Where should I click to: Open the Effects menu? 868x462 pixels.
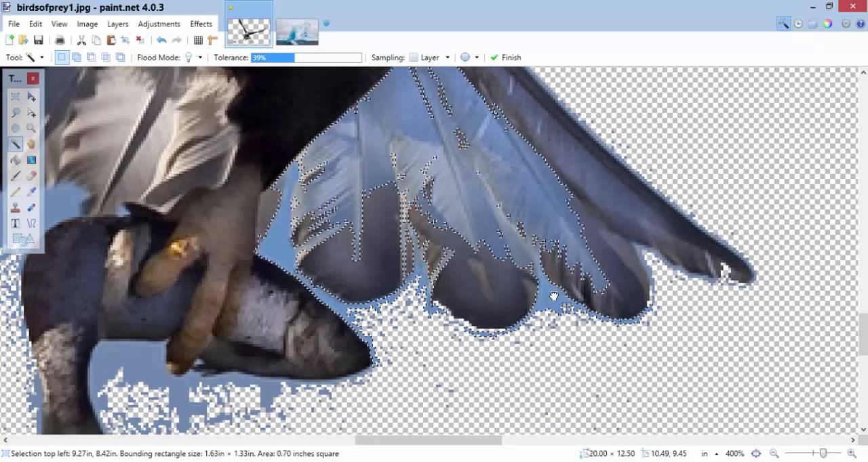[x=201, y=24]
